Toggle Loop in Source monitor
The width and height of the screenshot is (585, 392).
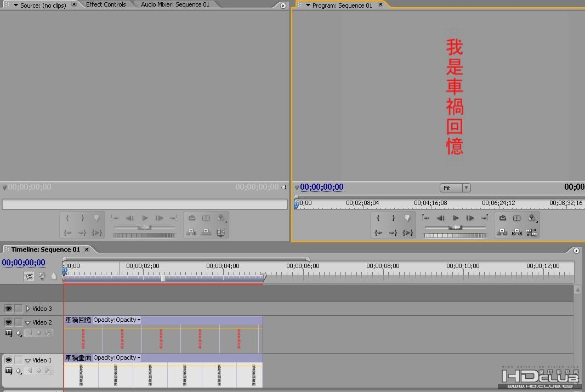191,218
